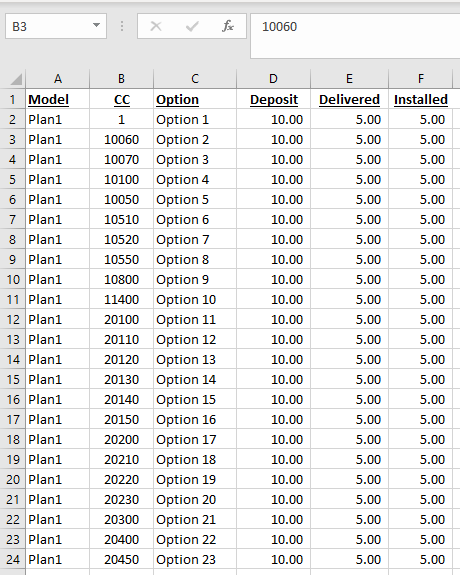Select cell with CC value 10550
This screenshot has width=460, height=575.
coord(121,259)
